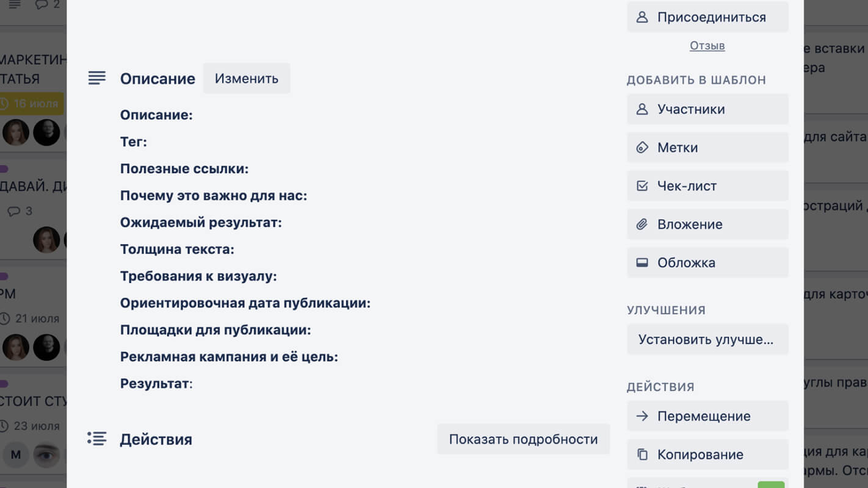Open the Отзыв link
This screenshot has width=868, height=488.
click(x=707, y=46)
